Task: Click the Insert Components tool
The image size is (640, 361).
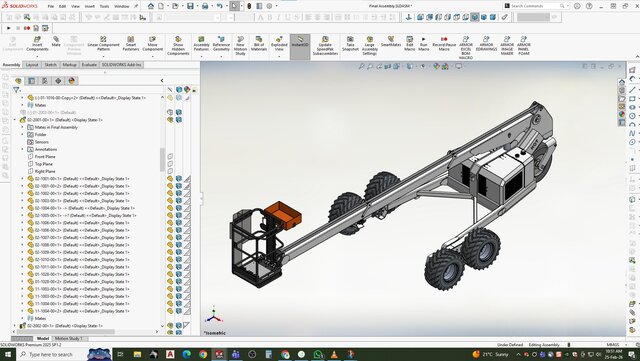Action: (37, 44)
